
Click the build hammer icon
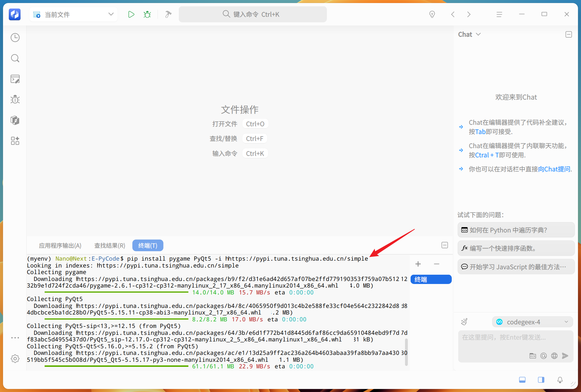tap(168, 14)
